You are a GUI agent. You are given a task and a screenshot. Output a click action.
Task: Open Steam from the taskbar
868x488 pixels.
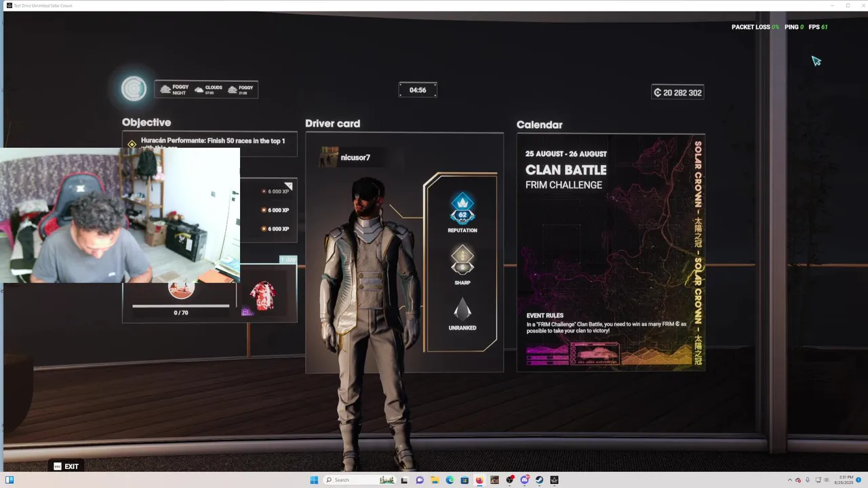tap(539, 480)
